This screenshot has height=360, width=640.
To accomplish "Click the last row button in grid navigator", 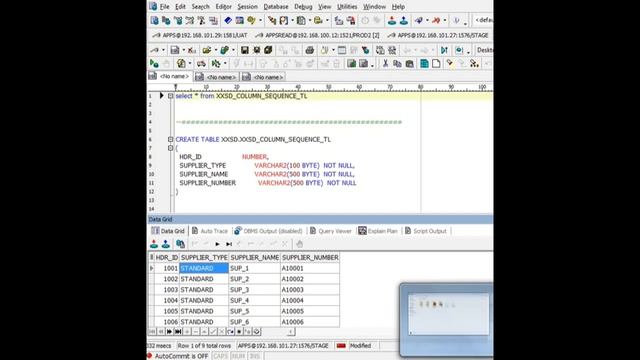I will coord(178,332).
